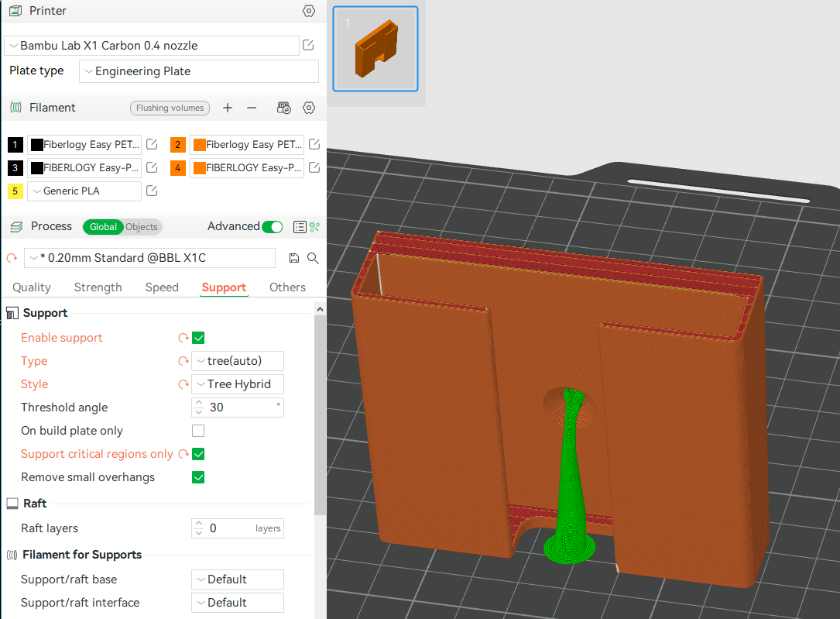Open filament 1 Fiberlogy Easy PET dropdown
The width and height of the screenshot is (840, 619).
[84, 144]
